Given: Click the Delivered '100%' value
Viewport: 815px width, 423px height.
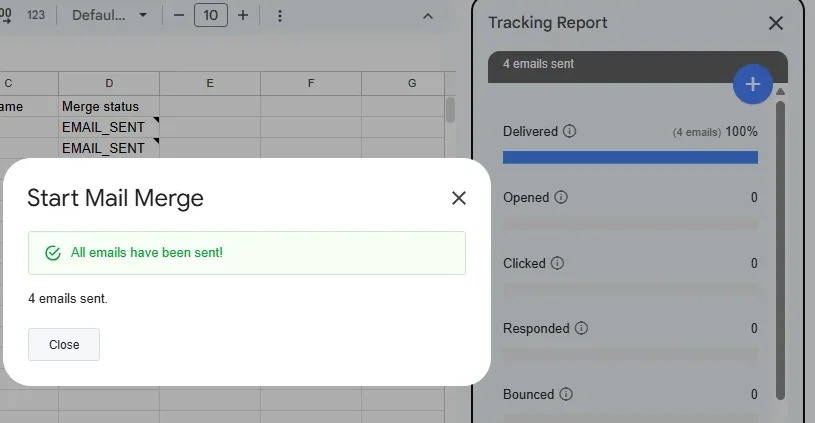Looking at the screenshot, I should point(742,131).
